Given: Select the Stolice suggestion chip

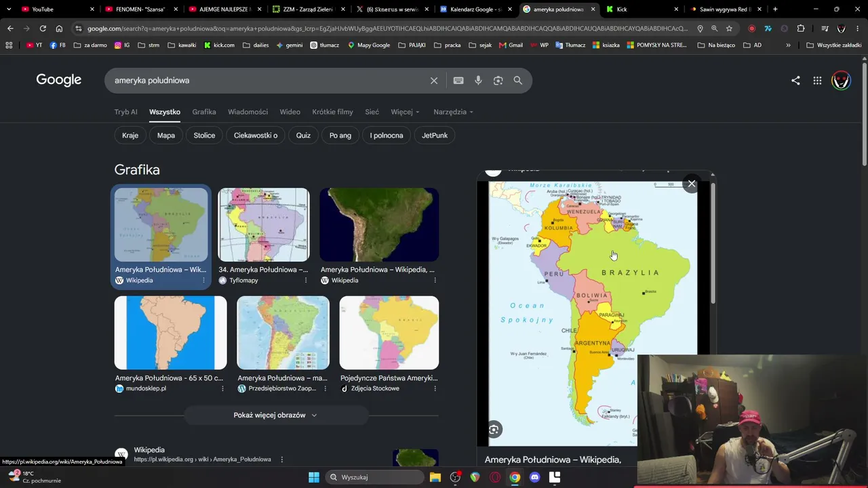Looking at the screenshot, I should coord(204,136).
